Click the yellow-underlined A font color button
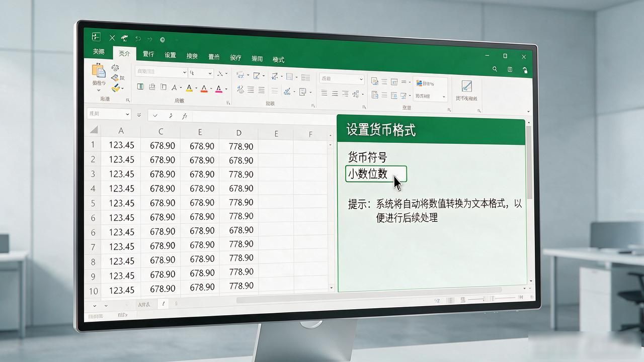Screen dimensions: 644x362 (189, 88)
